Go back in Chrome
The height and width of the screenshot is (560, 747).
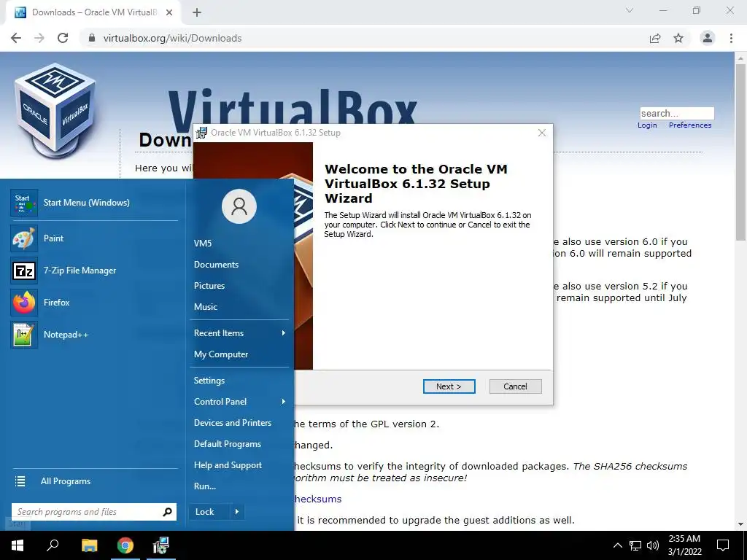[16, 38]
